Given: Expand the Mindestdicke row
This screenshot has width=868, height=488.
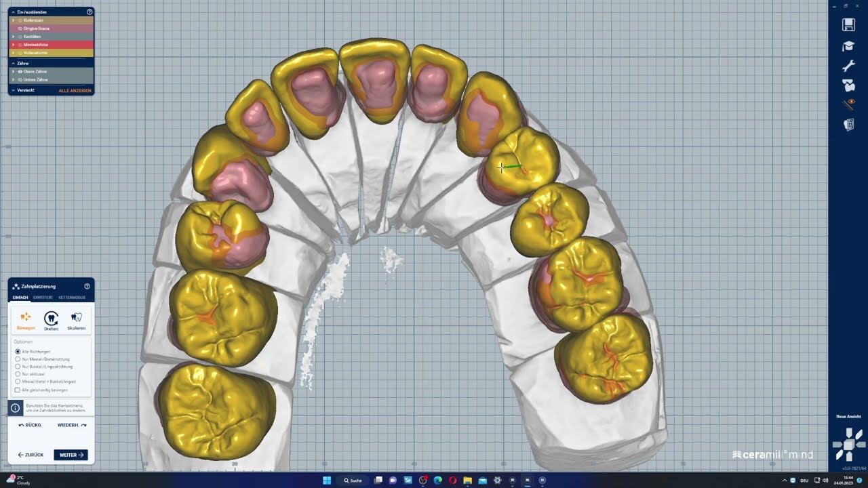Looking at the screenshot, I should (x=13, y=45).
